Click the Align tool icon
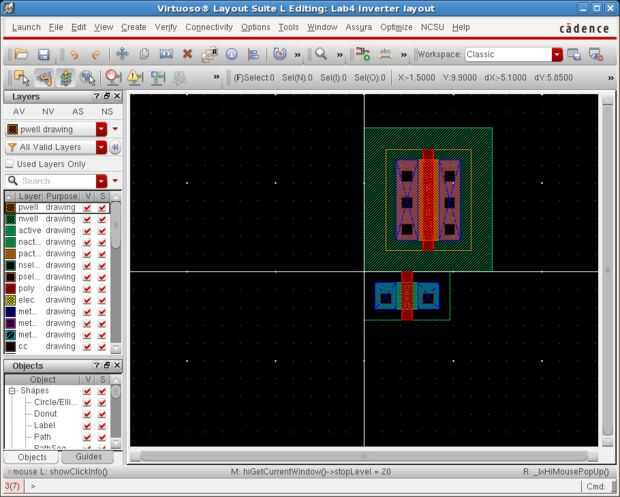The width and height of the screenshot is (620, 497). 253,54
